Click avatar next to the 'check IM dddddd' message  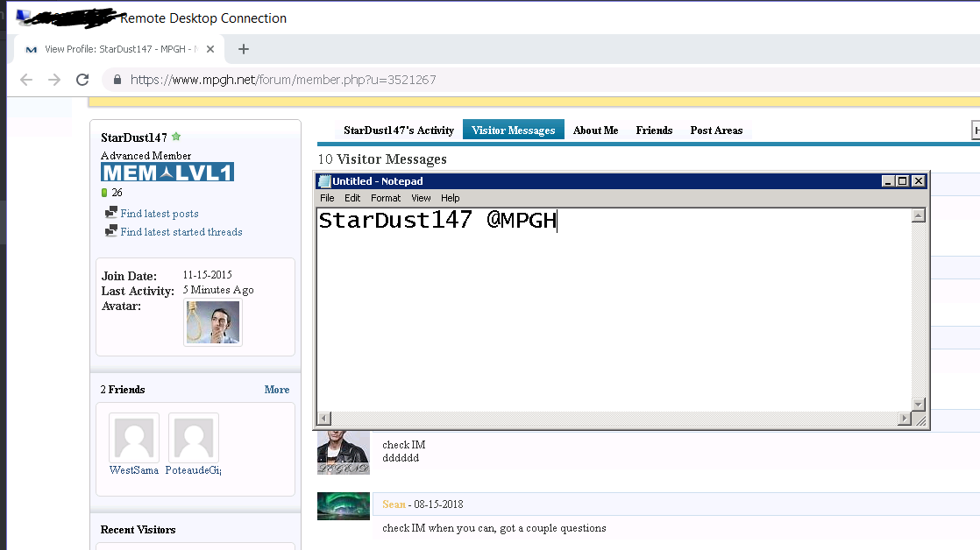[343, 453]
